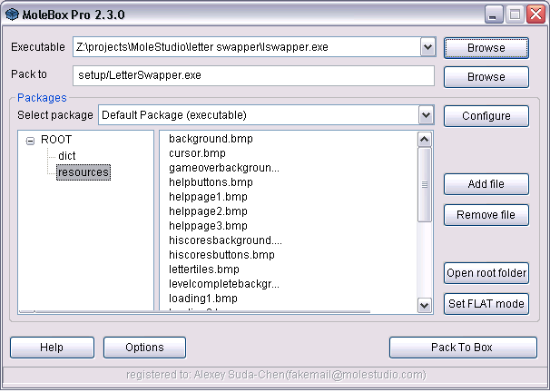Click the Pack to path field

253,76
